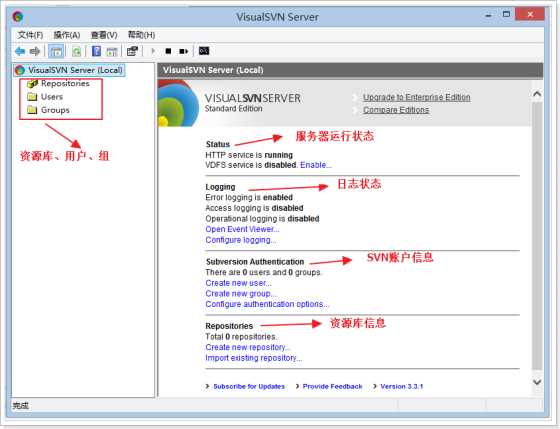Click 'There are 0 users and 0 groups' text
This screenshot has height=429, width=560.
[x=263, y=273]
